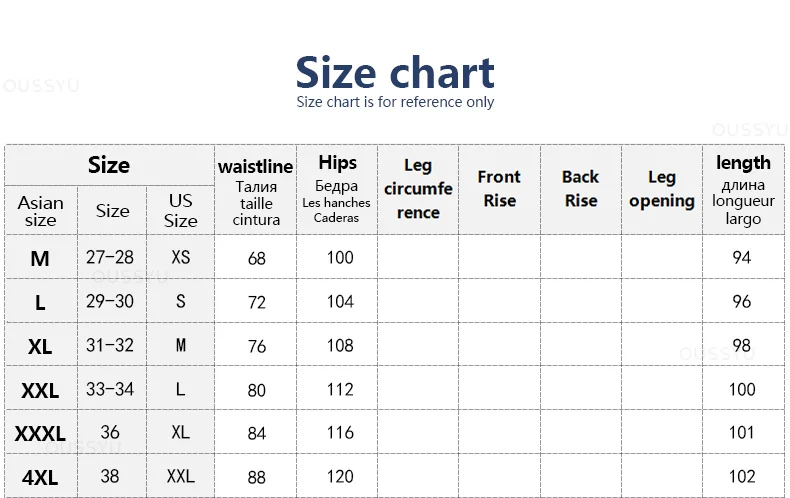The height and width of the screenshot is (498, 790).
Task: Click hips value 120
Action: tap(340, 476)
